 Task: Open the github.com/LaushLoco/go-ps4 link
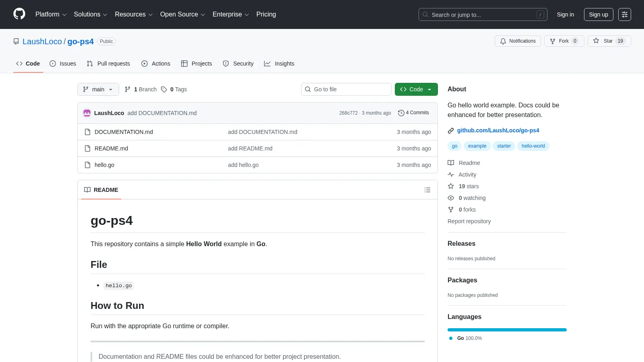click(x=498, y=130)
